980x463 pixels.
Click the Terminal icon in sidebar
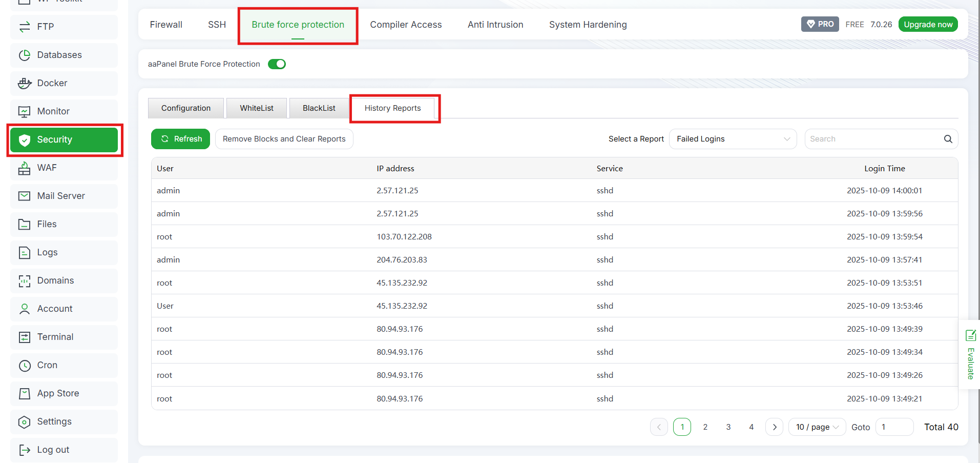(x=24, y=337)
